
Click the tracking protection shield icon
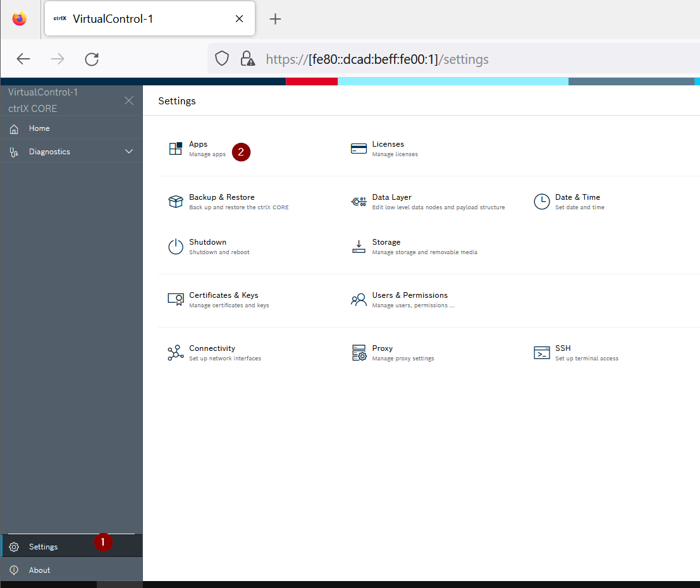pyautogui.click(x=222, y=59)
